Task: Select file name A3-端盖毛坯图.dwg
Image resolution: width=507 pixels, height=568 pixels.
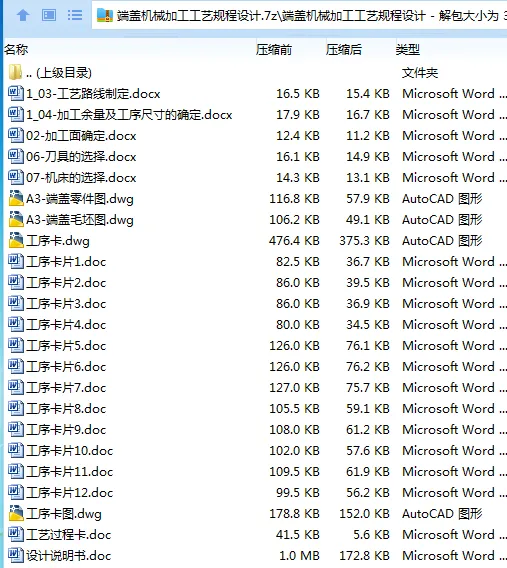Action: (x=80, y=220)
